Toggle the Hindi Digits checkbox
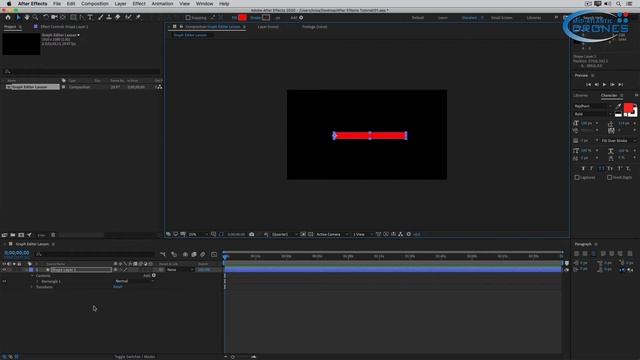This screenshot has height=360, width=640. [x=609, y=178]
